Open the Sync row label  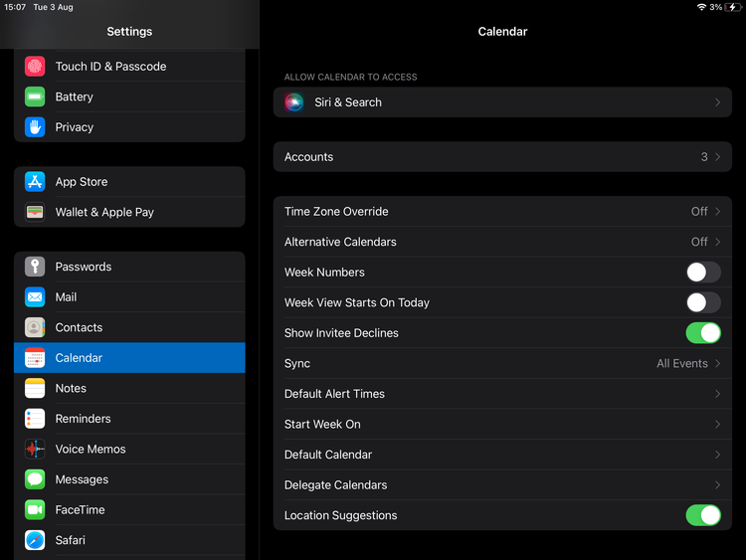[x=297, y=363]
